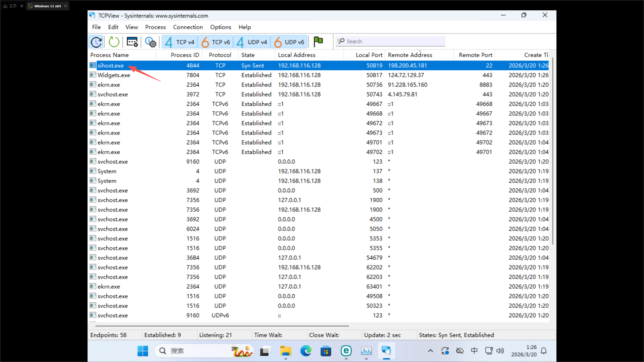Open ESET icon in the taskbar
Viewport: 644px width, 362px height.
click(x=346, y=351)
